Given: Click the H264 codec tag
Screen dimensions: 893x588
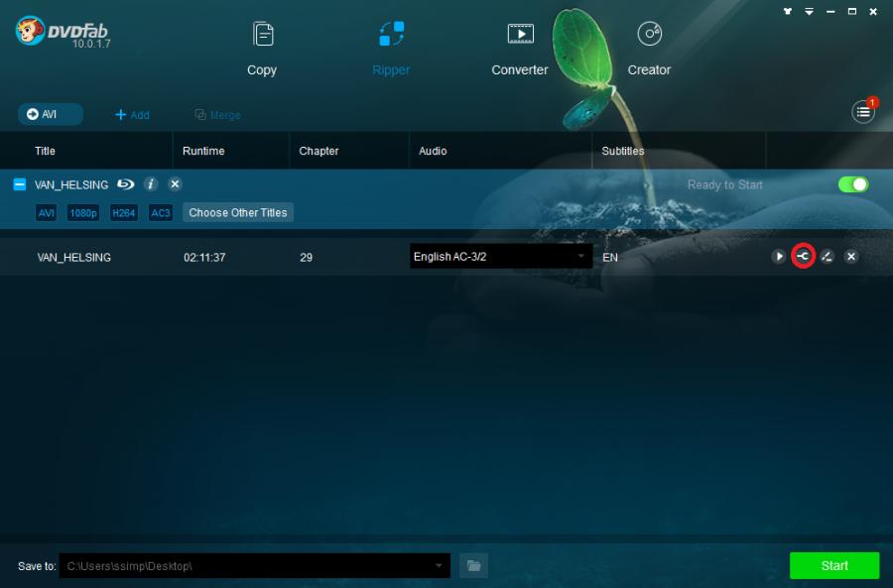Looking at the screenshot, I should pos(124,213).
